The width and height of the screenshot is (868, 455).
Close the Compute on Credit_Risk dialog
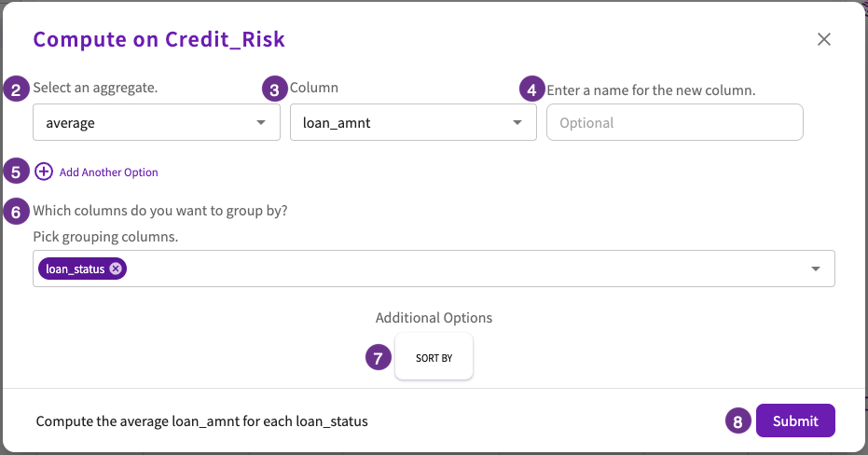click(824, 39)
